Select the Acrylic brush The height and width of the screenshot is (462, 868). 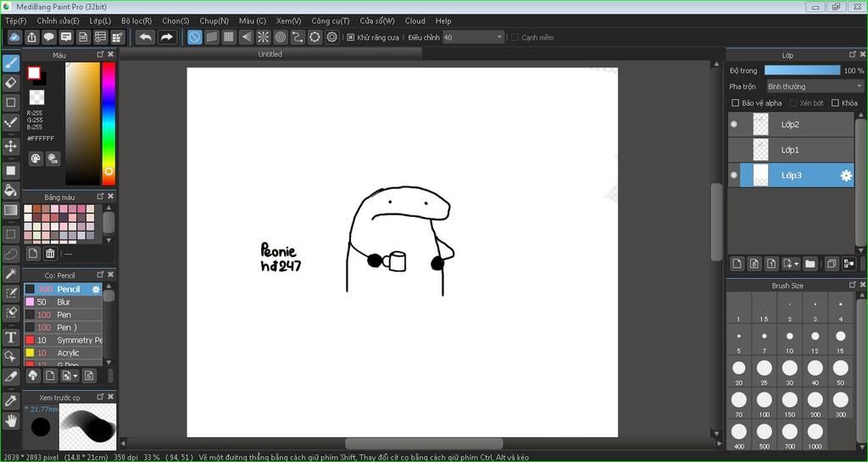tap(63, 353)
